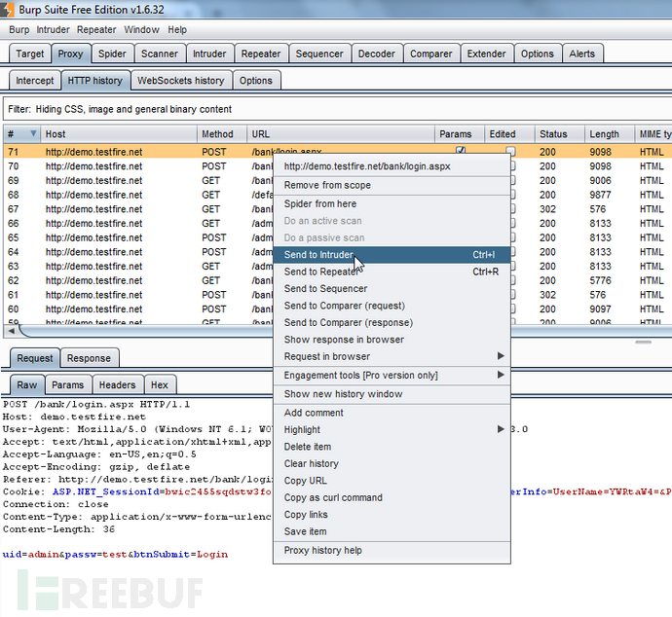Screen dimensions: 672x617
Task: Choose Send to Sequencer
Action: tap(392, 289)
